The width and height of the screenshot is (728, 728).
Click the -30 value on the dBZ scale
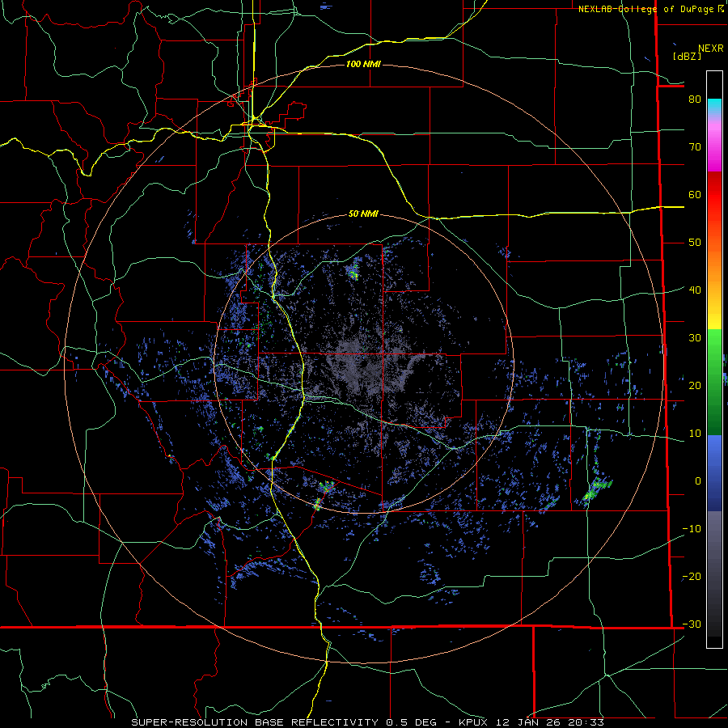tap(692, 624)
